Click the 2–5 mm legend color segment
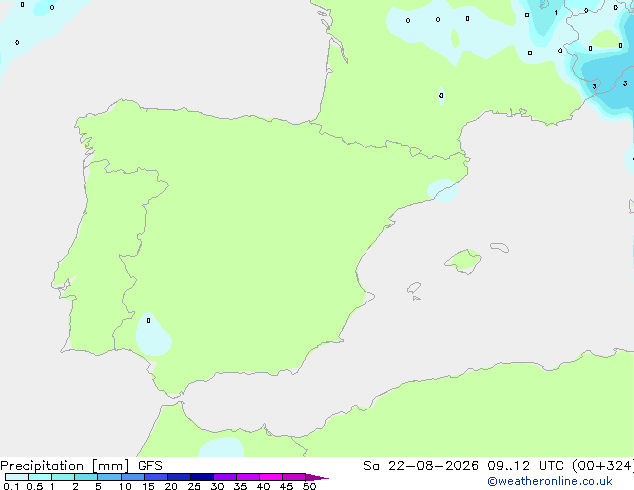The height and width of the screenshot is (490, 634). point(86,477)
